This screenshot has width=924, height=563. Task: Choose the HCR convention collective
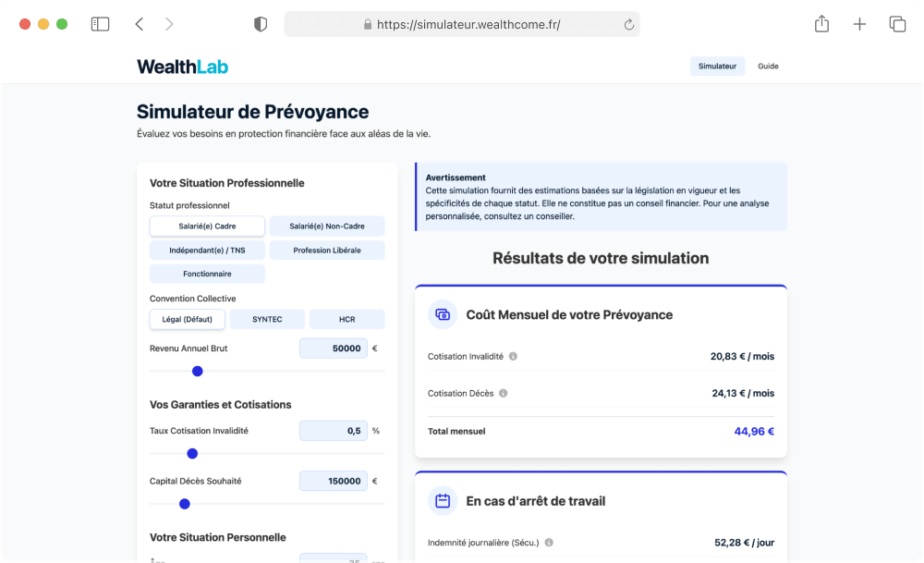tap(346, 318)
